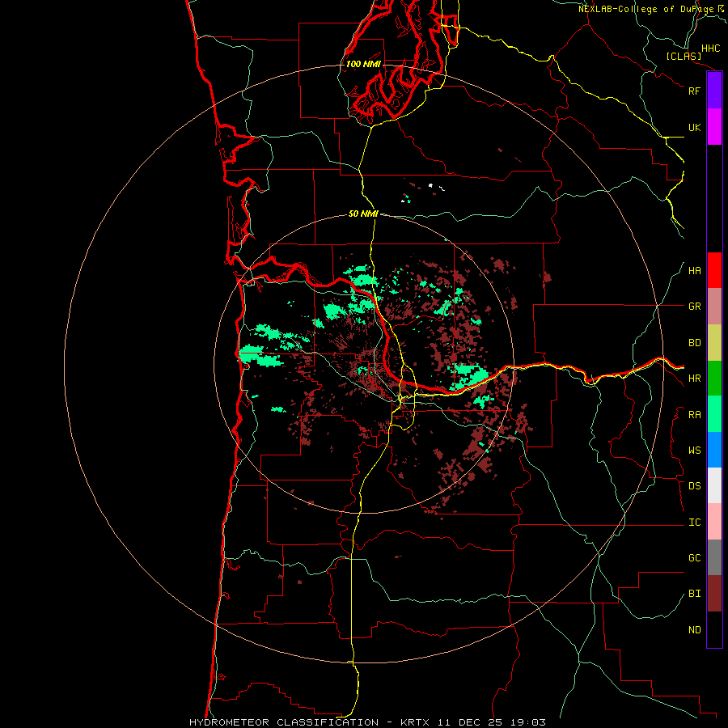Click the HYDROMETEOR CLASSIFICATION title text
728x728 pixels.
tap(284, 722)
